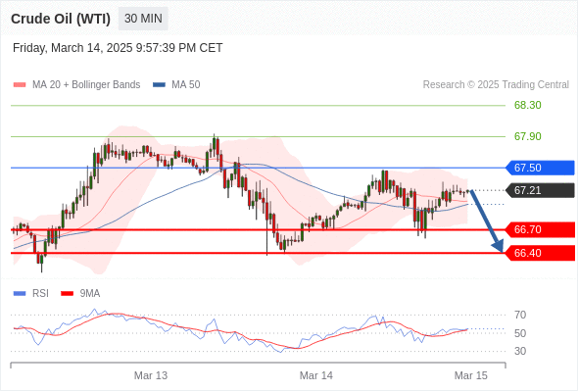Click the Mar 15 date axis label
578x392 pixels.
471,375
